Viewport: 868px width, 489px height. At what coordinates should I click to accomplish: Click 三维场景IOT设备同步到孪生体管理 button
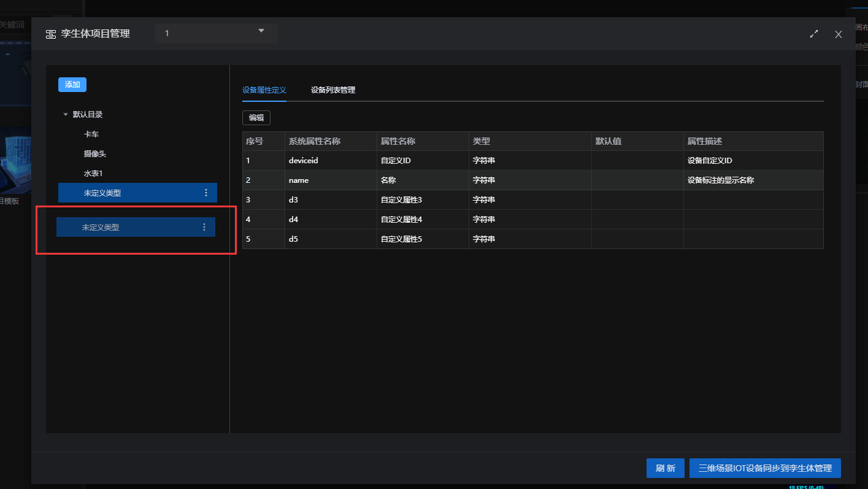click(x=765, y=468)
